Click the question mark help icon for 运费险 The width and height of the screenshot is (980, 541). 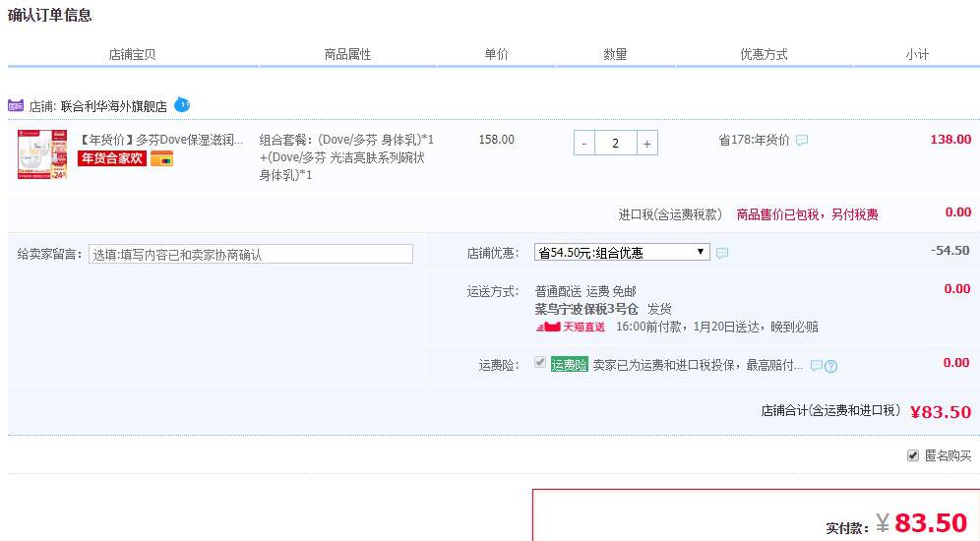(831, 366)
